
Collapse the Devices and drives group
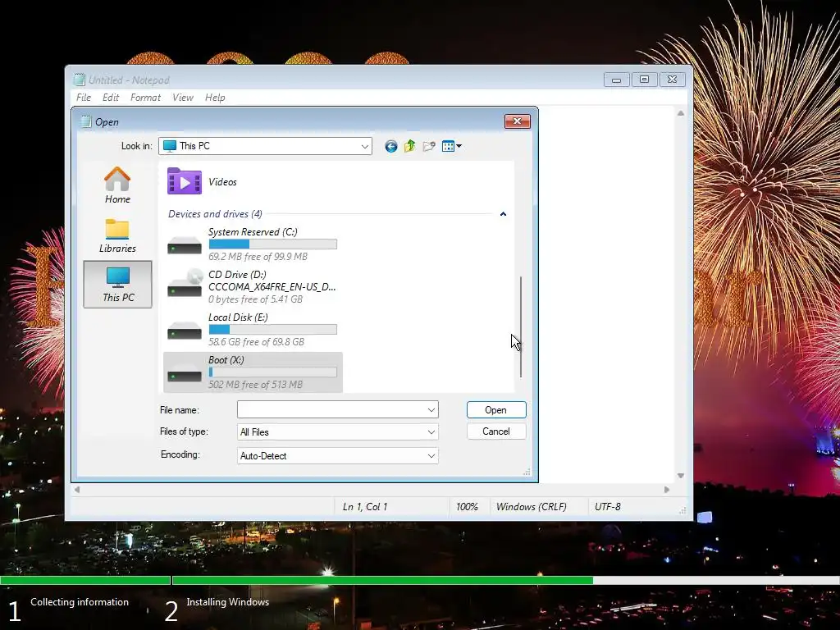[503, 214]
